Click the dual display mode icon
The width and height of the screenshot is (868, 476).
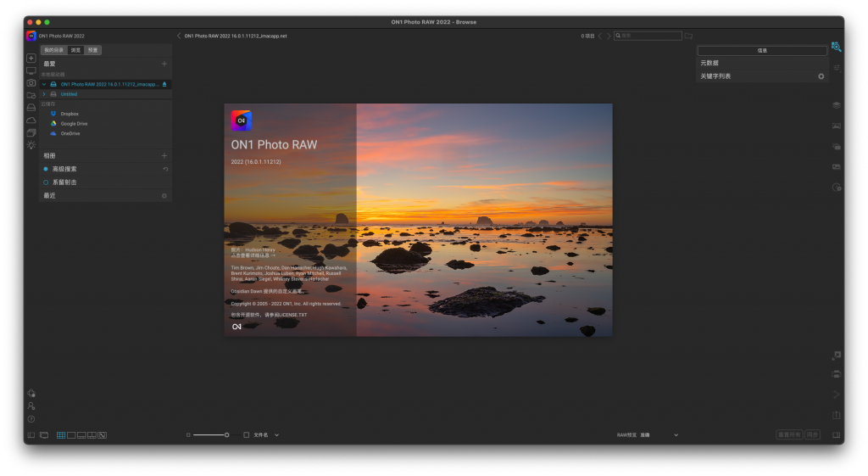point(44,435)
